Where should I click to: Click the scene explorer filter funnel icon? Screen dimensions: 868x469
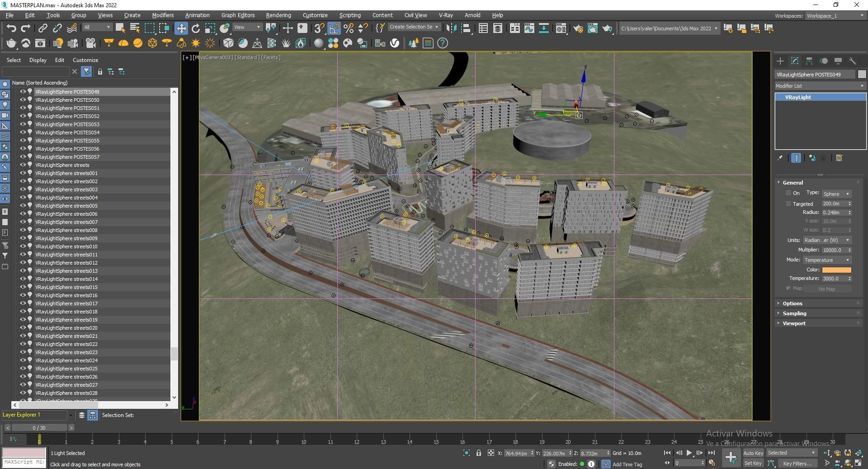[x=86, y=71]
